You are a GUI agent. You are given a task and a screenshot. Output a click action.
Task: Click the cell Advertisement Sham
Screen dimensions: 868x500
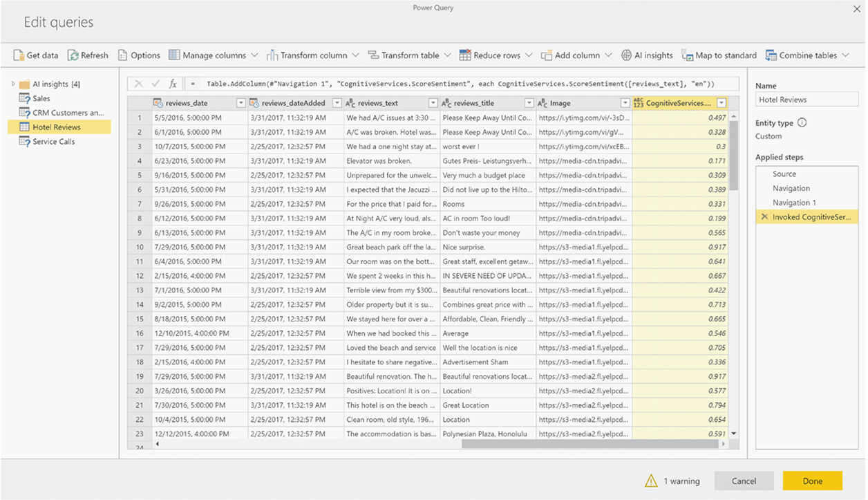(488, 362)
